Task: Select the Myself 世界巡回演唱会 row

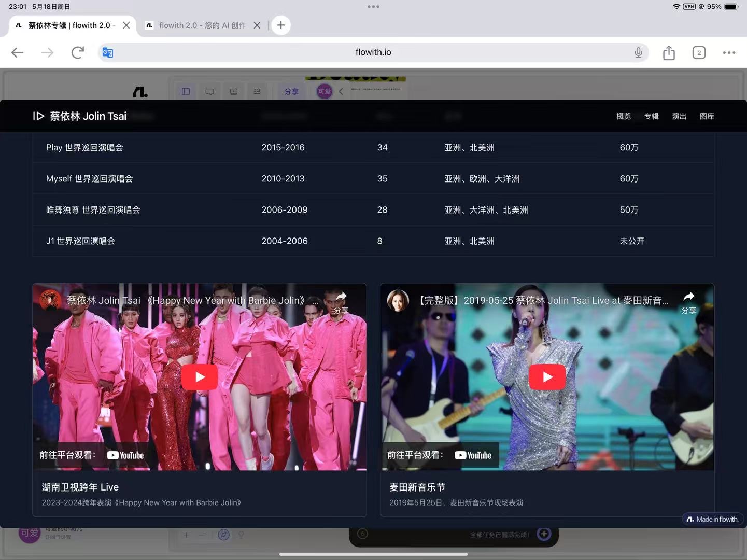Action: 373,179
